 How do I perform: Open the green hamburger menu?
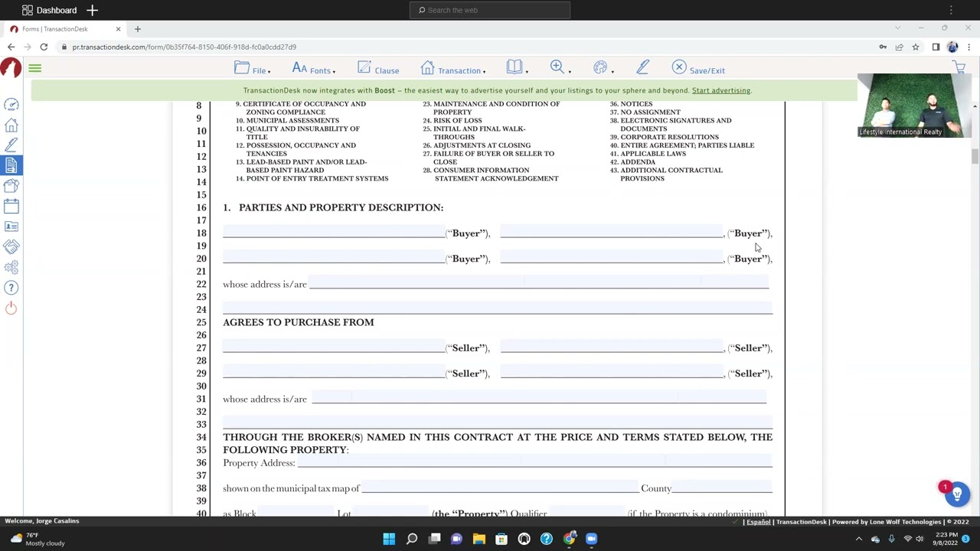tap(34, 68)
